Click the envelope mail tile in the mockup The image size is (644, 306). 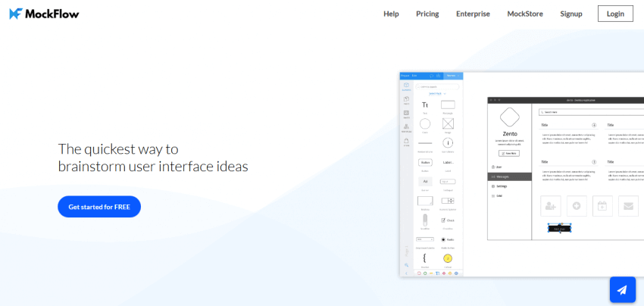[x=628, y=206]
